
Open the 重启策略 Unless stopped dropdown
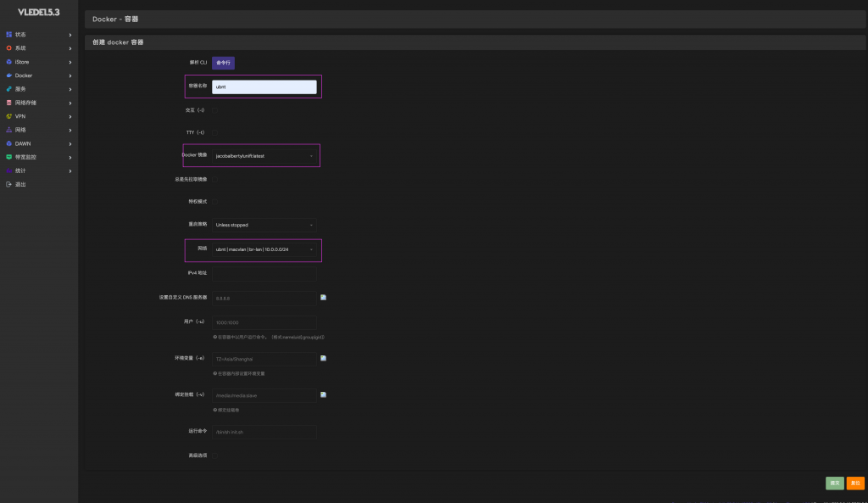264,225
